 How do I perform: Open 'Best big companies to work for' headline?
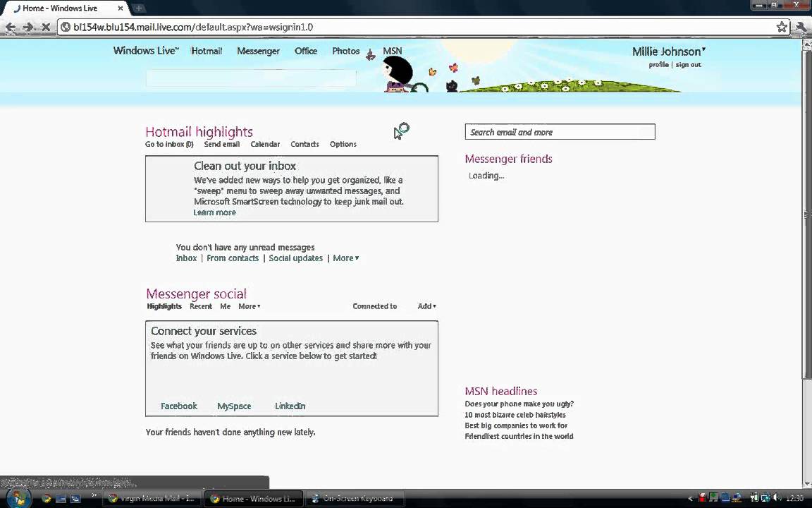tap(516, 425)
